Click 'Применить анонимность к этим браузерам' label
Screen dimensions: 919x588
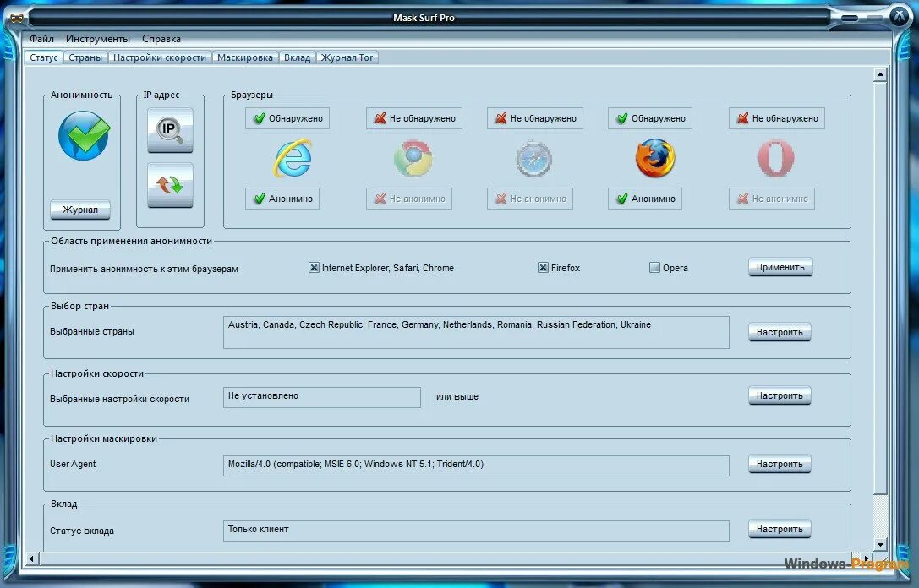pos(145,269)
